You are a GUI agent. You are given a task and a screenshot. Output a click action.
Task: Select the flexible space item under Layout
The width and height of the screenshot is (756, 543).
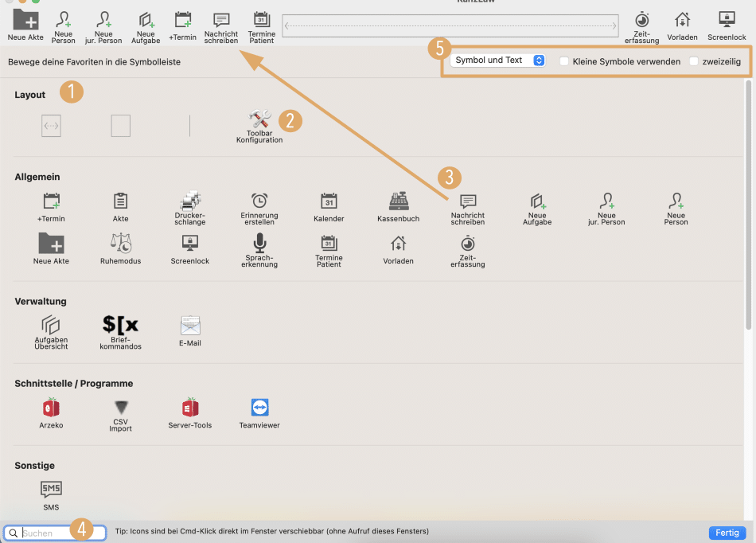51,126
